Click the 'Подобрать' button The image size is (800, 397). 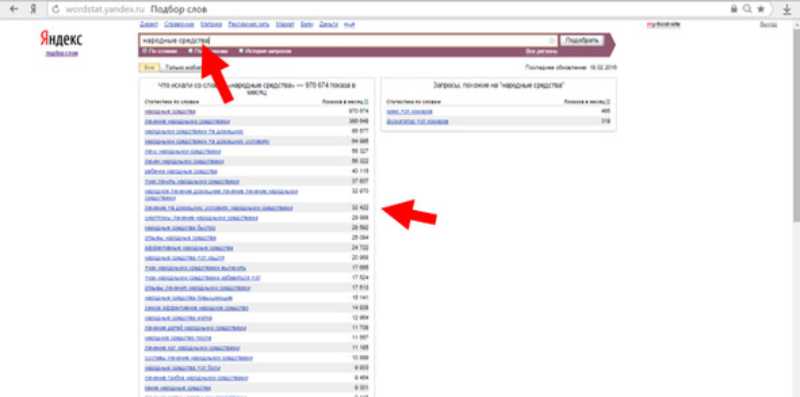coord(582,40)
